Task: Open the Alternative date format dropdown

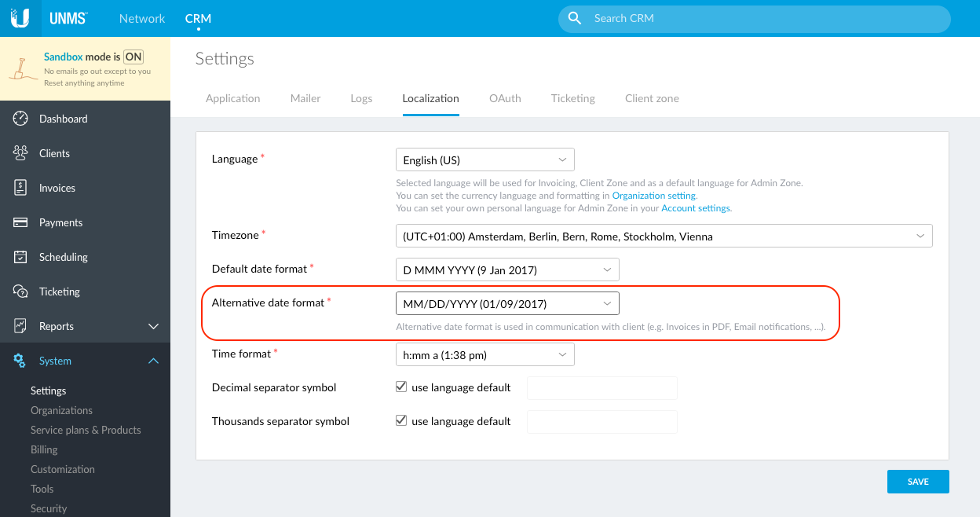Action: [506, 303]
